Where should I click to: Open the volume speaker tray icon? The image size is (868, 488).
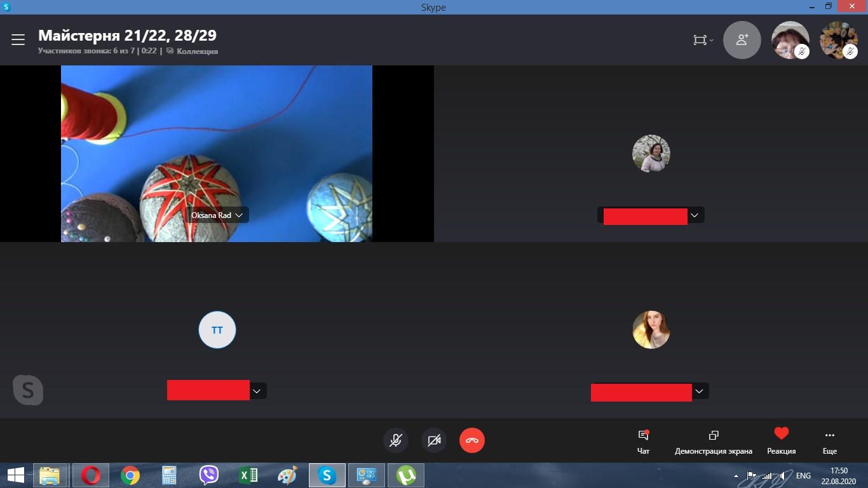[782, 475]
